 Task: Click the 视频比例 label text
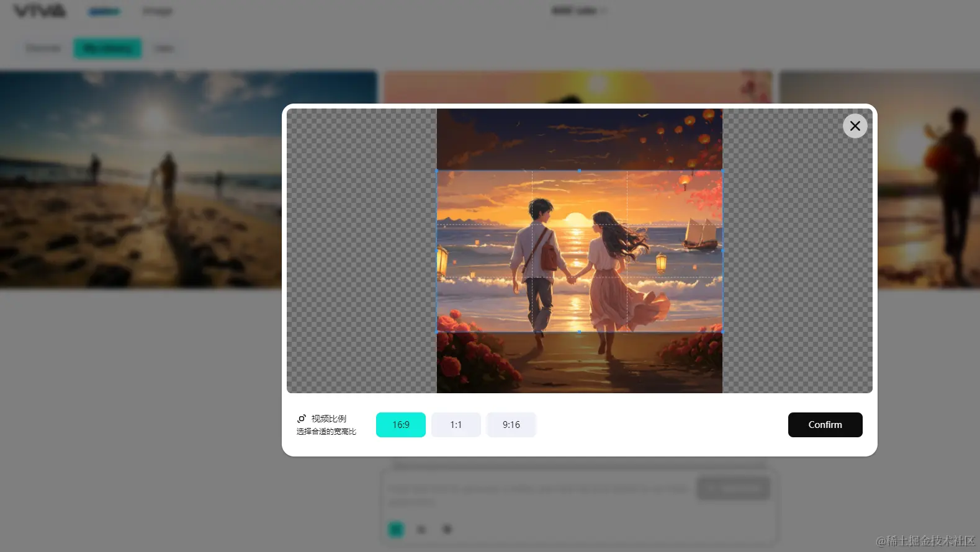pos(329,419)
